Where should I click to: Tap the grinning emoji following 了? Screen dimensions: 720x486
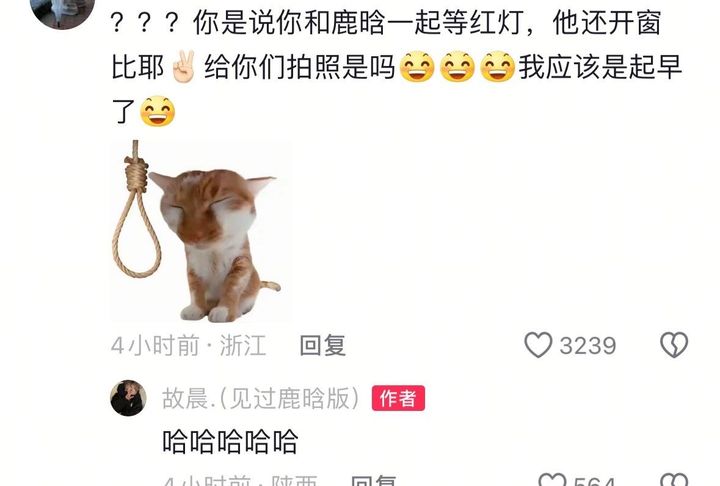(157, 111)
